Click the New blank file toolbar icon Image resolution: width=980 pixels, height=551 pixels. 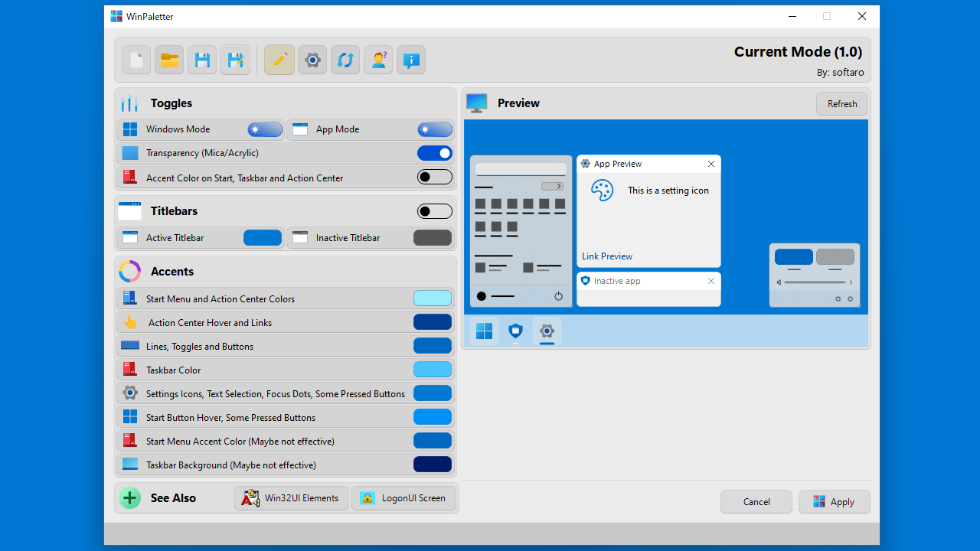(136, 60)
